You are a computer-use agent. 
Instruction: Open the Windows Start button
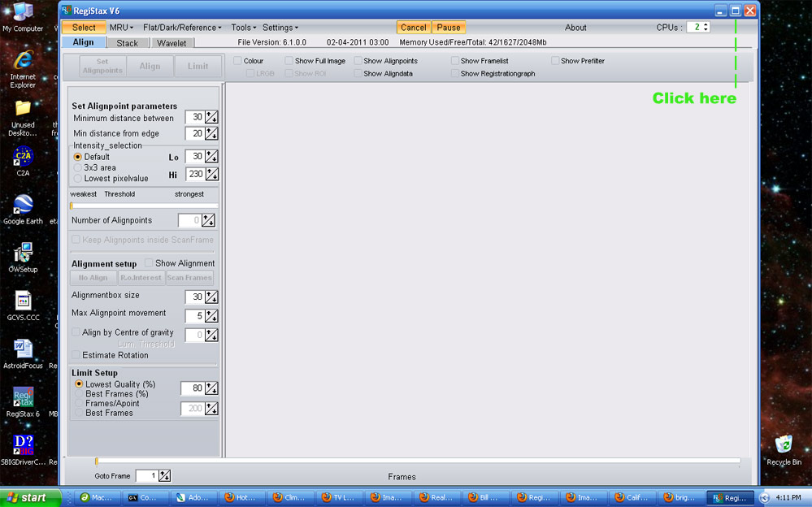click(30, 498)
